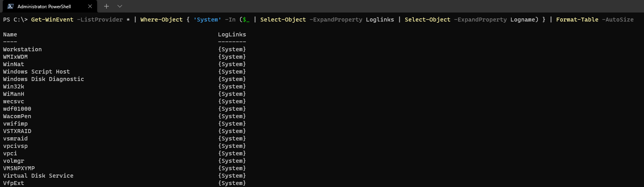Close the Administrator: PowerShell tab
Image resolution: width=644 pixels, height=187 pixels.
90,6
